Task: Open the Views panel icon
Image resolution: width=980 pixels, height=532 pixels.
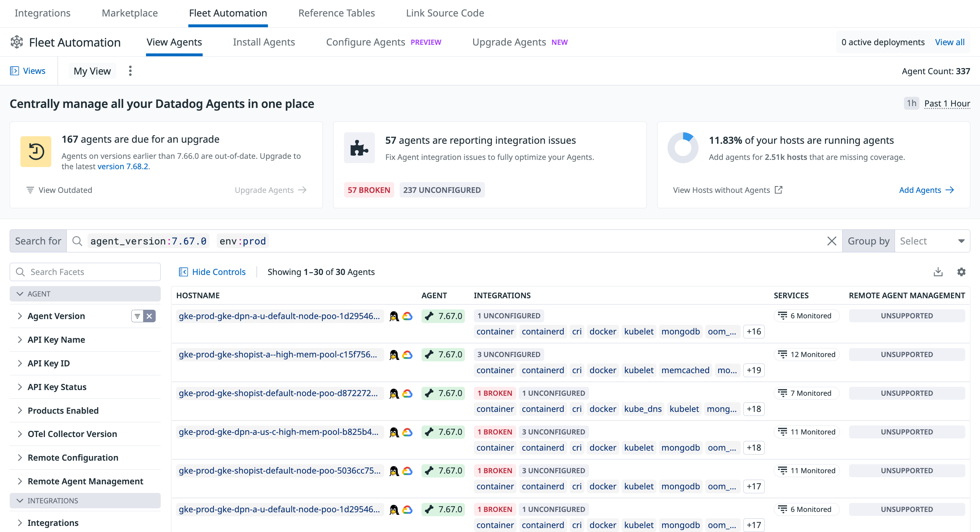Action: (14, 71)
